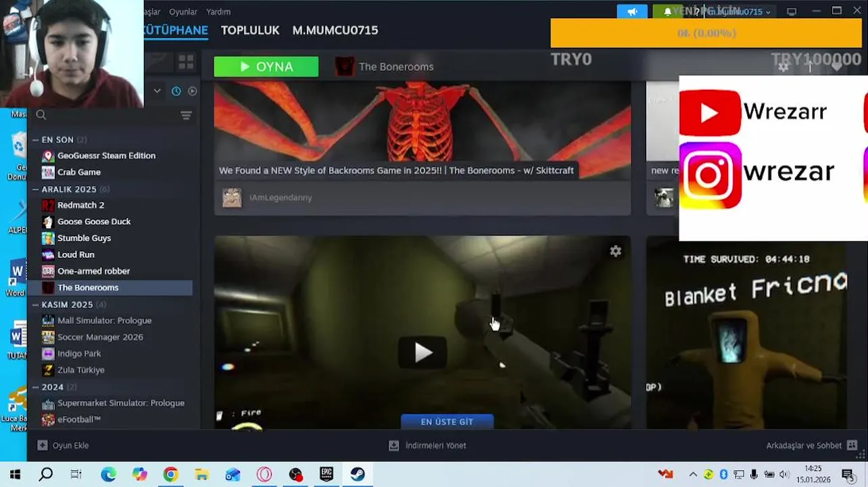Open the game settings gear in the header

point(783,66)
